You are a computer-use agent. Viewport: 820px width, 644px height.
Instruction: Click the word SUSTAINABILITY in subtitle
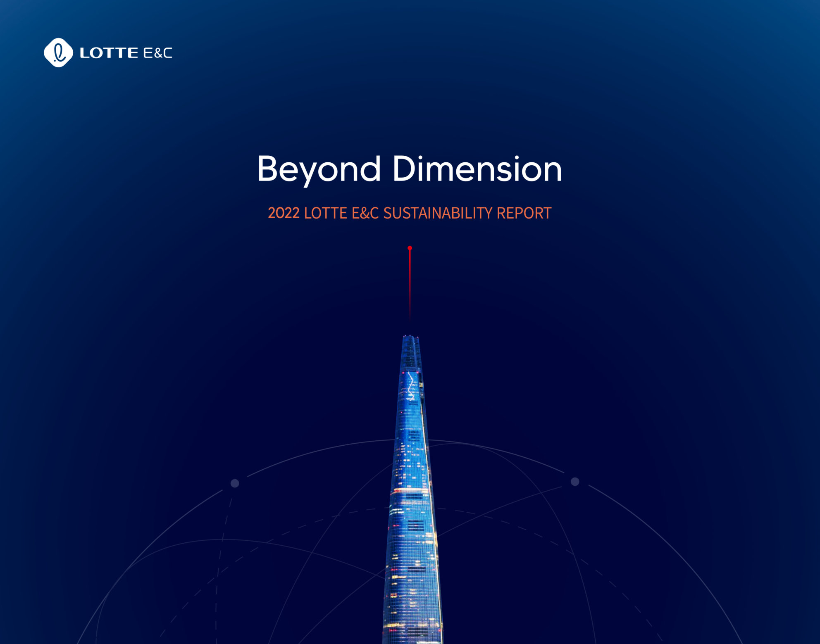pyautogui.click(x=438, y=213)
